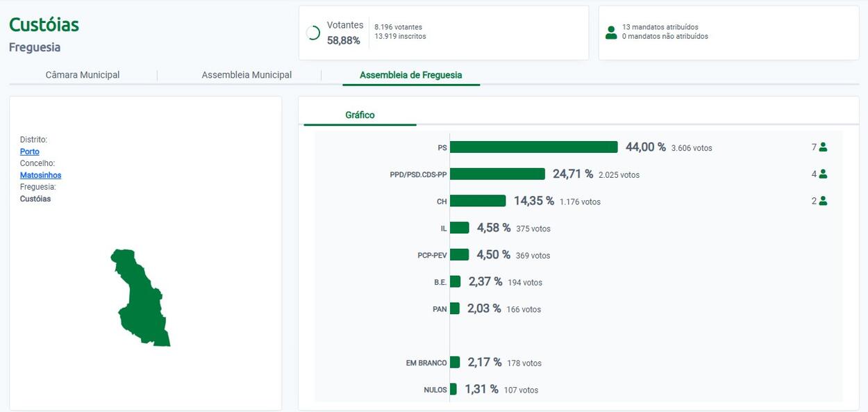Select the Assembleia de Freguesia tab
Viewport: 868px width, 412px height.
[x=410, y=75]
